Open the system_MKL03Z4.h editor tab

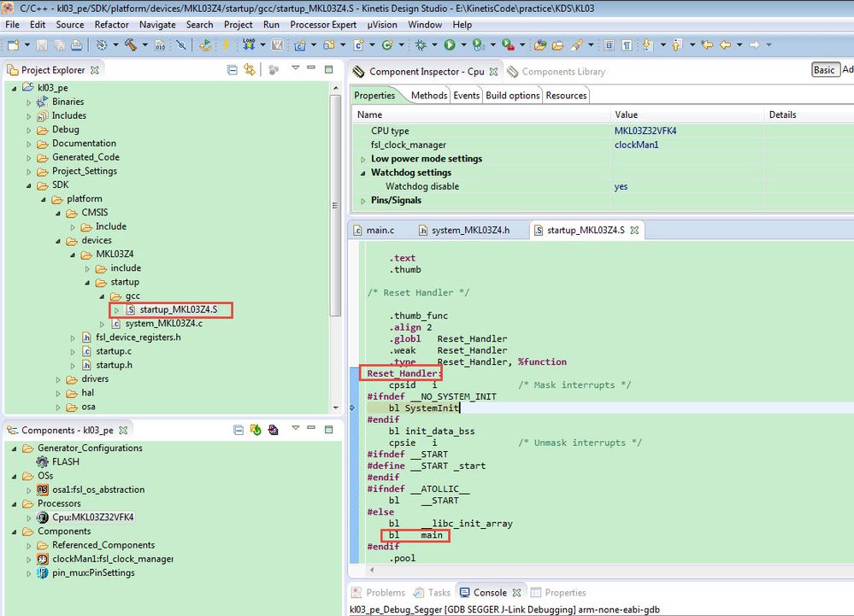coord(464,230)
